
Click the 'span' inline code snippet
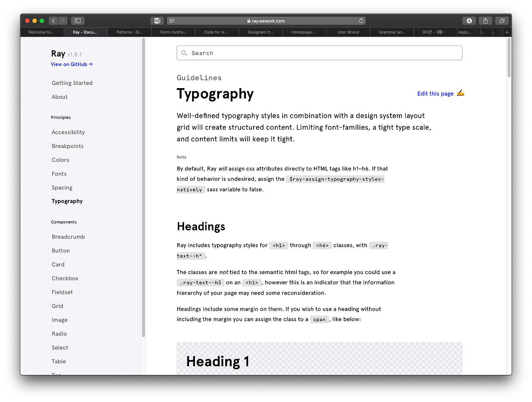tap(320, 320)
